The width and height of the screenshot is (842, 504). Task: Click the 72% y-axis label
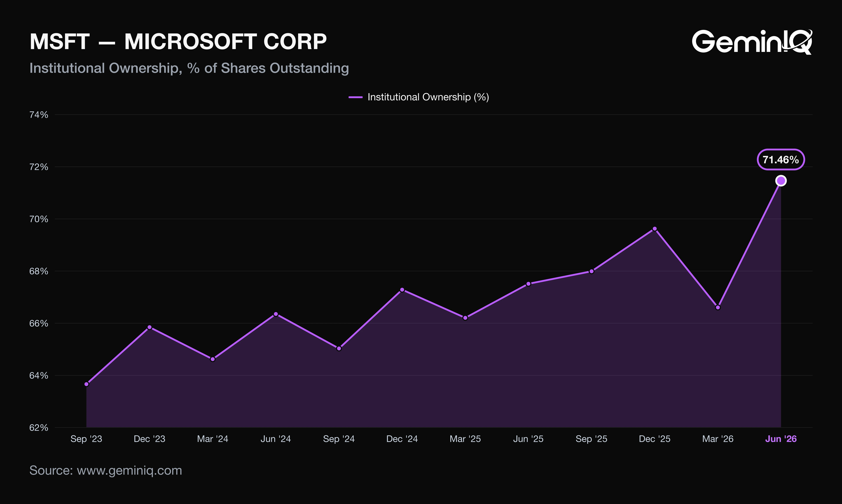coord(39,167)
